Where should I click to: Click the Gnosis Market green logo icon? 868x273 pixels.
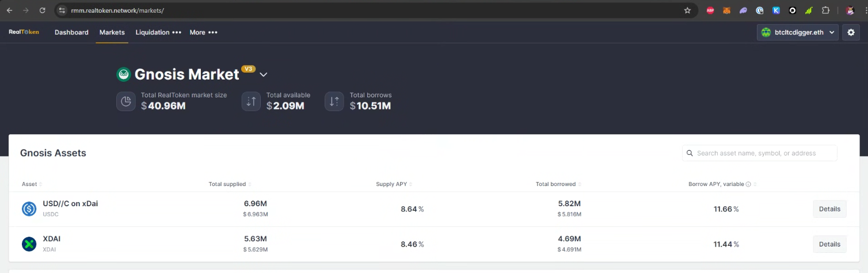pyautogui.click(x=123, y=74)
